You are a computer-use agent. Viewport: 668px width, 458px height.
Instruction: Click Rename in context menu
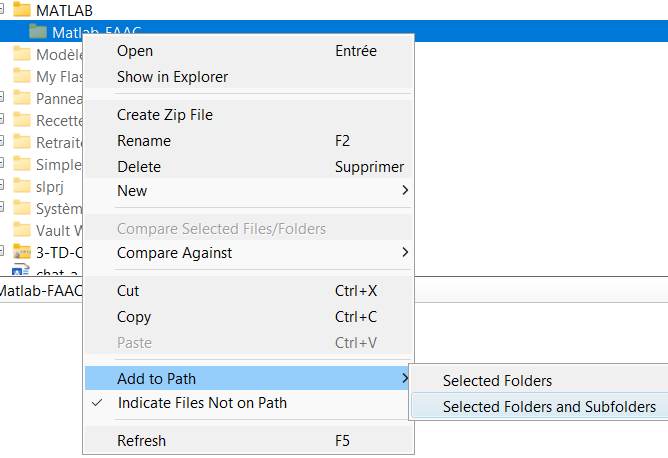pyautogui.click(x=144, y=141)
